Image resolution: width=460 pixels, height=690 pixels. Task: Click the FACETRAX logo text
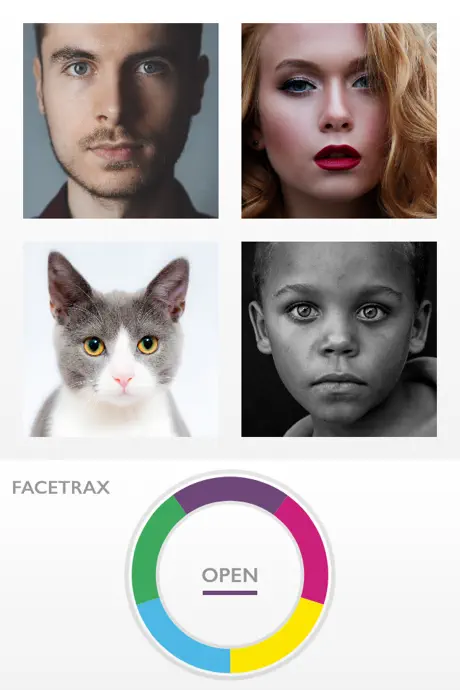pyautogui.click(x=61, y=488)
